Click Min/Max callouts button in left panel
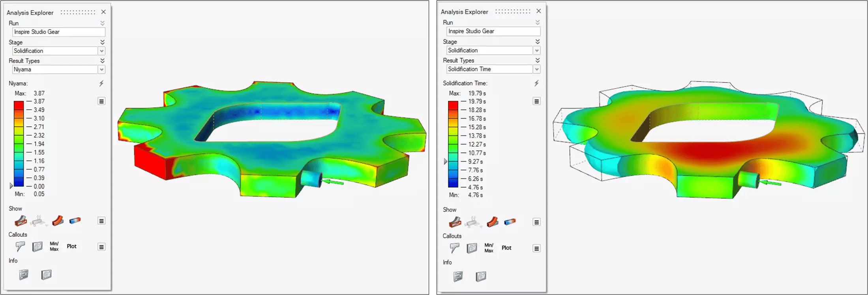868x295 pixels. tap(54, 246)
